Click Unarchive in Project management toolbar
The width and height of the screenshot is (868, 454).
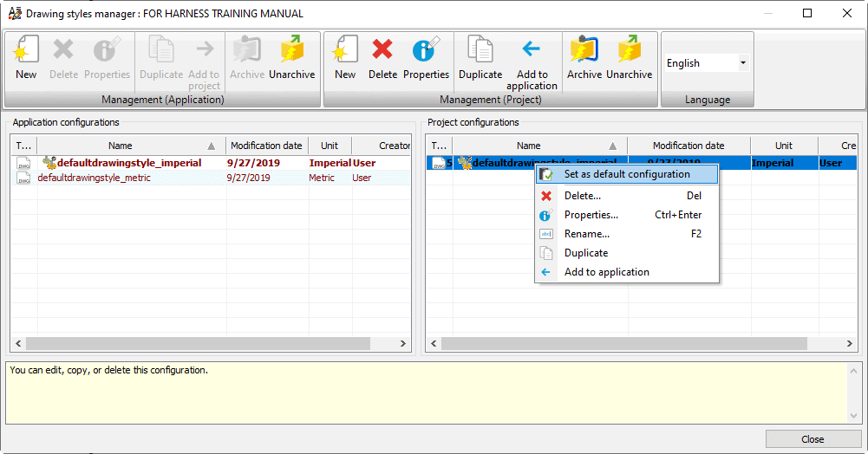[629, 58]
